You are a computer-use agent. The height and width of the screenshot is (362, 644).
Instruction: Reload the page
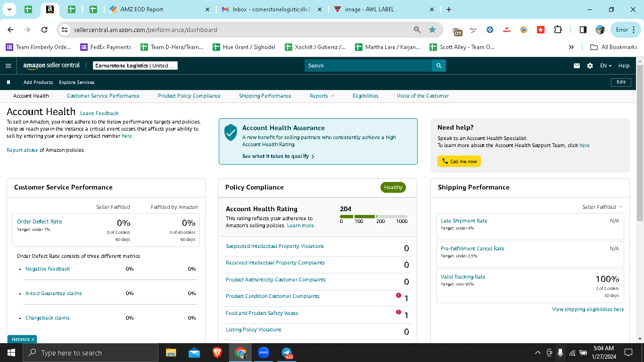[x=44, y=30]
